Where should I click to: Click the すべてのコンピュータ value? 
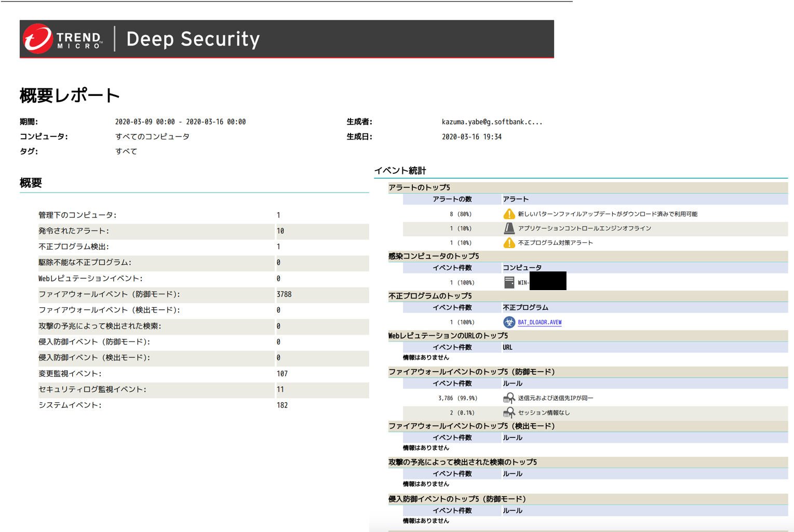(152, 137)
